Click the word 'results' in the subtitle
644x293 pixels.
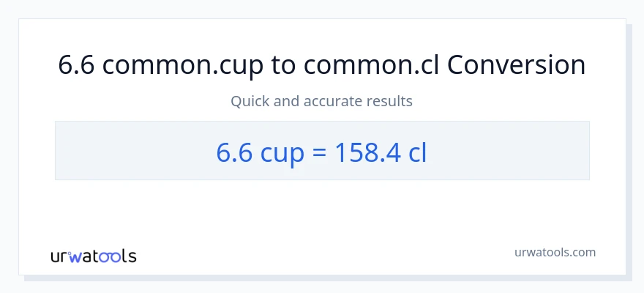[x=392, y=101]
